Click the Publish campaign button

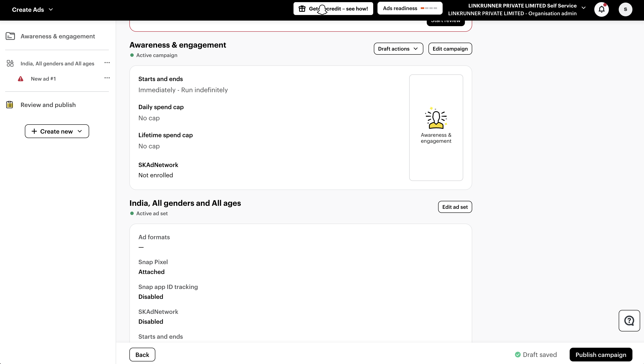[601, 355]
